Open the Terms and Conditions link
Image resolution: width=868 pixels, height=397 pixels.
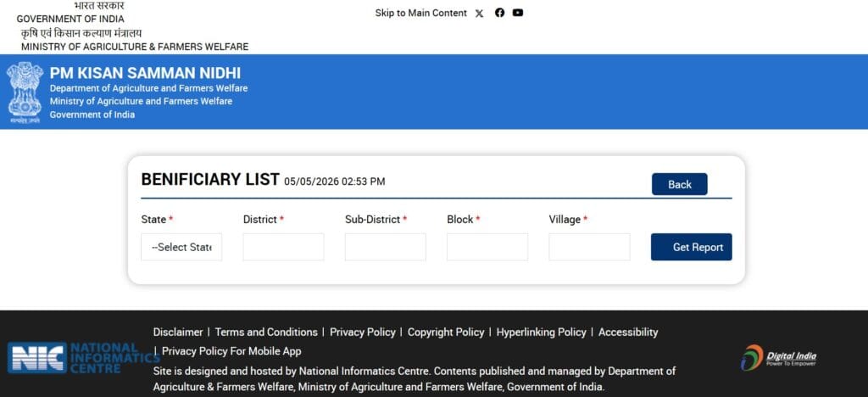tap(266, 333)
